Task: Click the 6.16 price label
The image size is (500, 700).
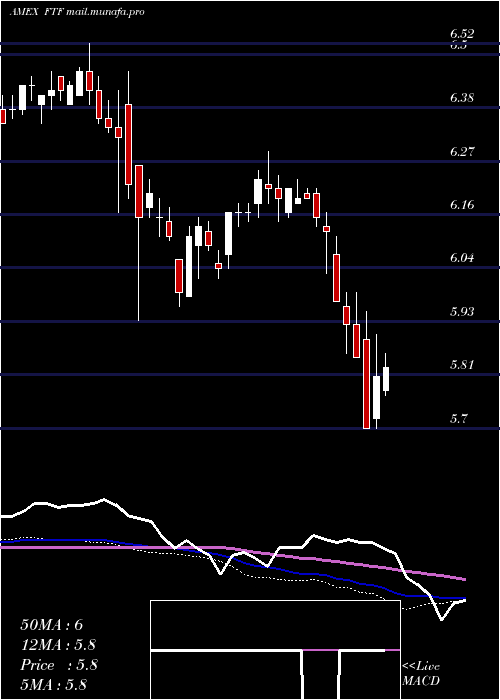Action: [x=462, y=205]
